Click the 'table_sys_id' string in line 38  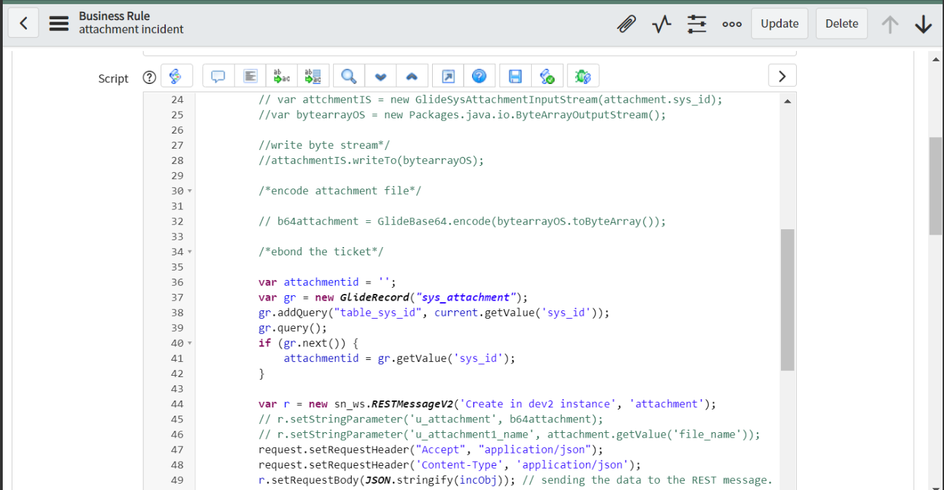[378, 312]
